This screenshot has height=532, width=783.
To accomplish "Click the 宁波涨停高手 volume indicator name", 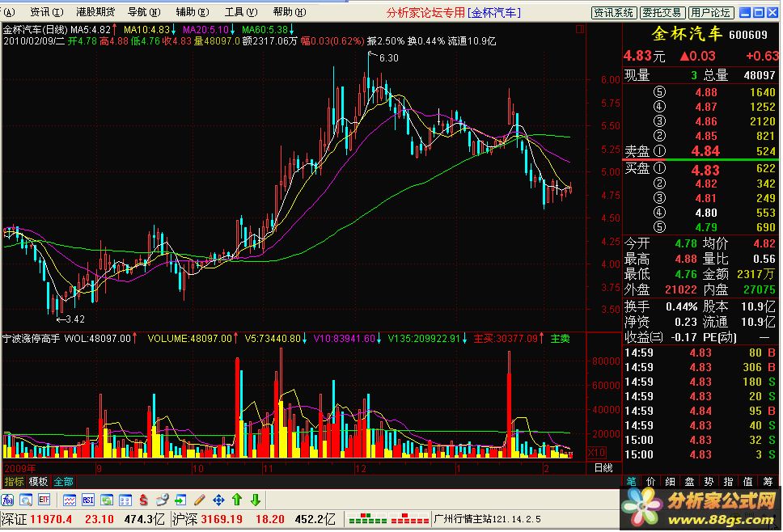I will 31,339.
